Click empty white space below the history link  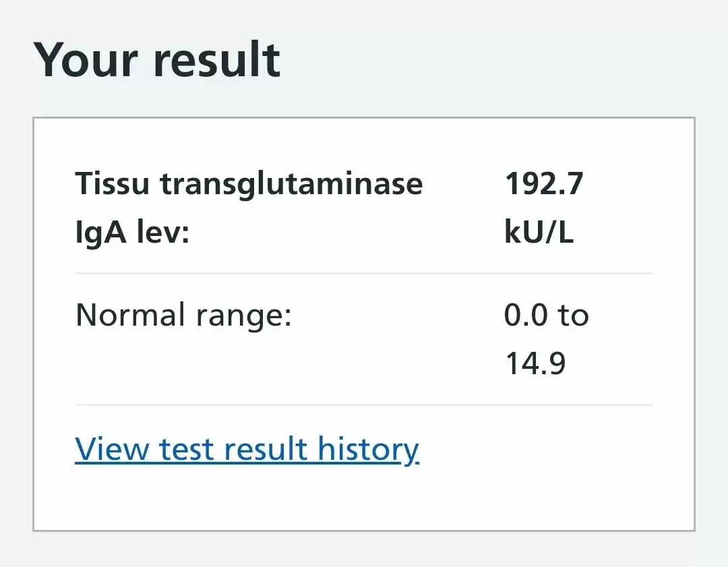click(364, 499)
